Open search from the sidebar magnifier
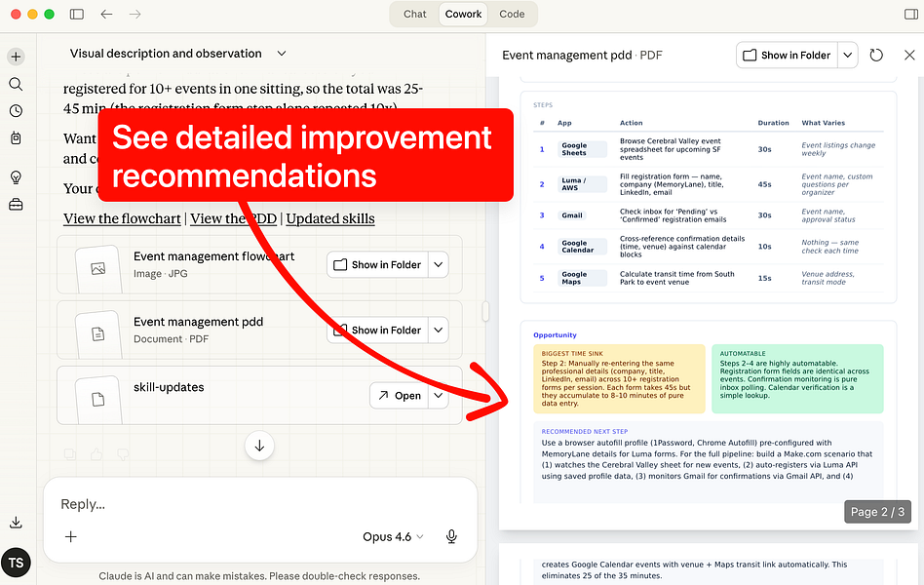The image size is (924, 585). pos(16,84)
